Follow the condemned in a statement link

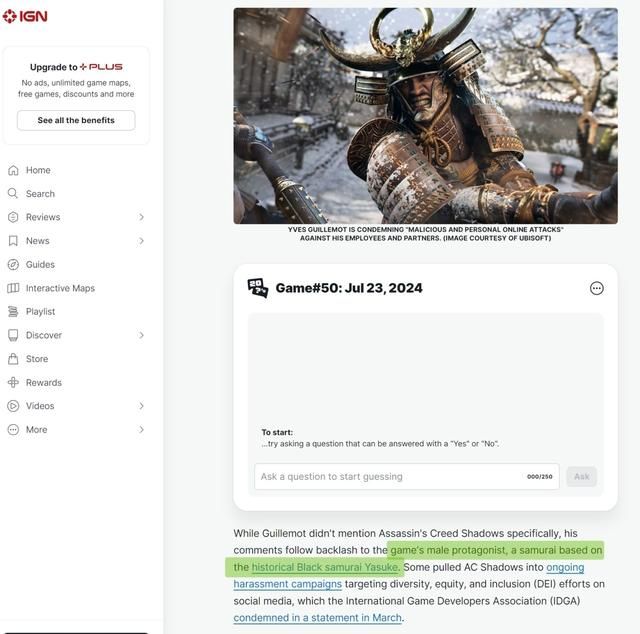[317, 618]
